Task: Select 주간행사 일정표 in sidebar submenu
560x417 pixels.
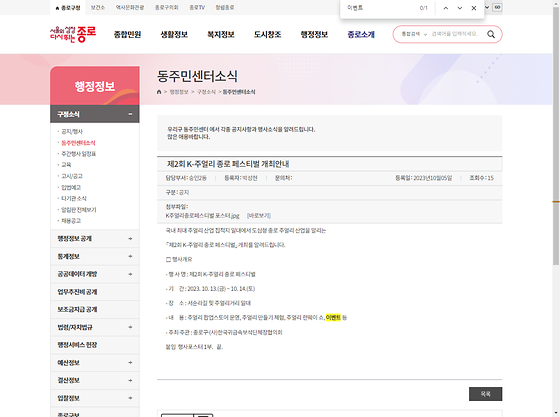Action: [x=79, y=154]
